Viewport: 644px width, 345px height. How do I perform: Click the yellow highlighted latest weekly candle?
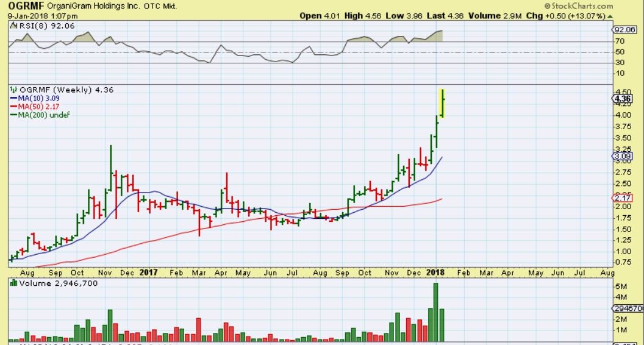tap(442, 102)
